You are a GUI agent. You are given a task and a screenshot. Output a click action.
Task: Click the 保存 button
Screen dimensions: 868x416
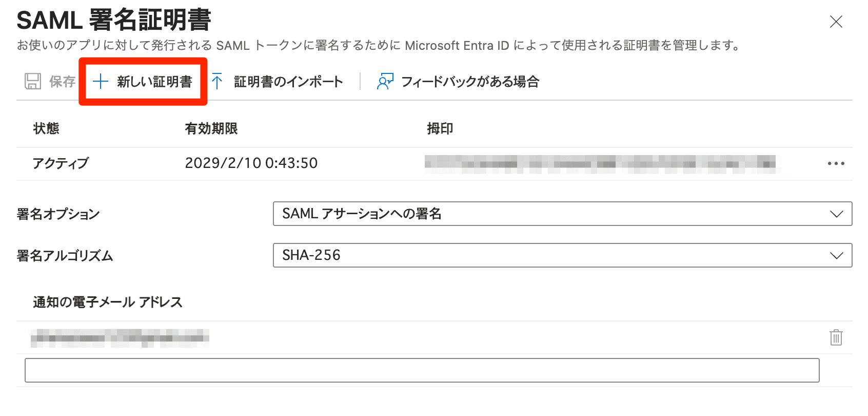pos(62,81)
